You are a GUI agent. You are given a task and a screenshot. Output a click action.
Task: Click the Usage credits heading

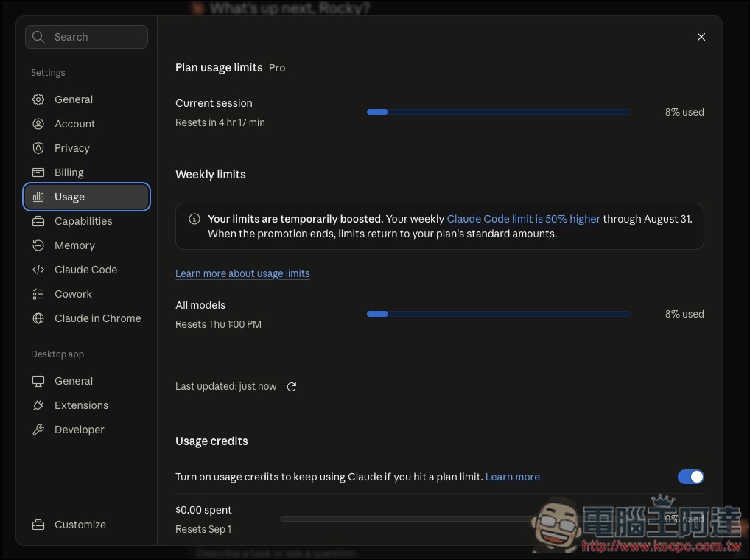click(211, 441)
